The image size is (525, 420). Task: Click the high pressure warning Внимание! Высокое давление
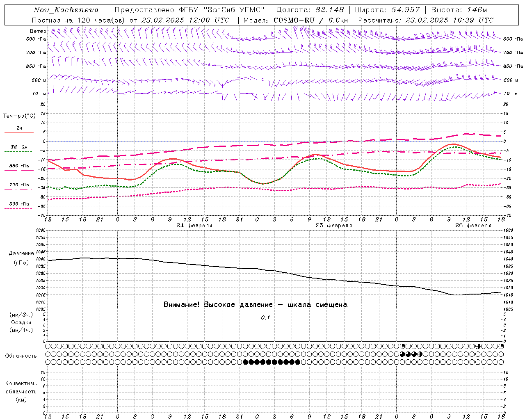click(x=256, y=305)
